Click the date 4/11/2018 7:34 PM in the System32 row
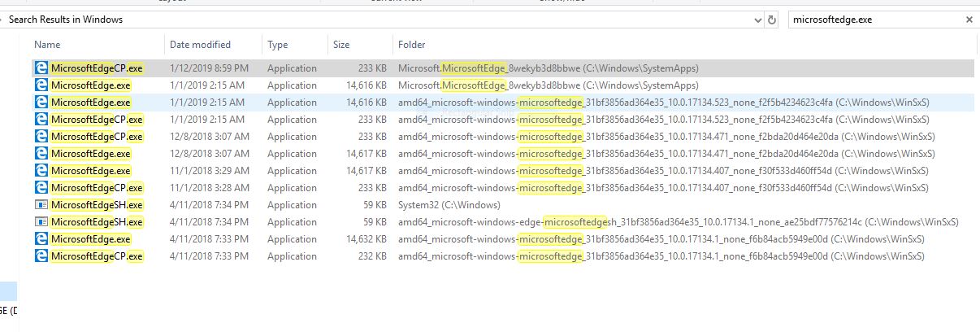The image size is (980, 332). (209, 205)
